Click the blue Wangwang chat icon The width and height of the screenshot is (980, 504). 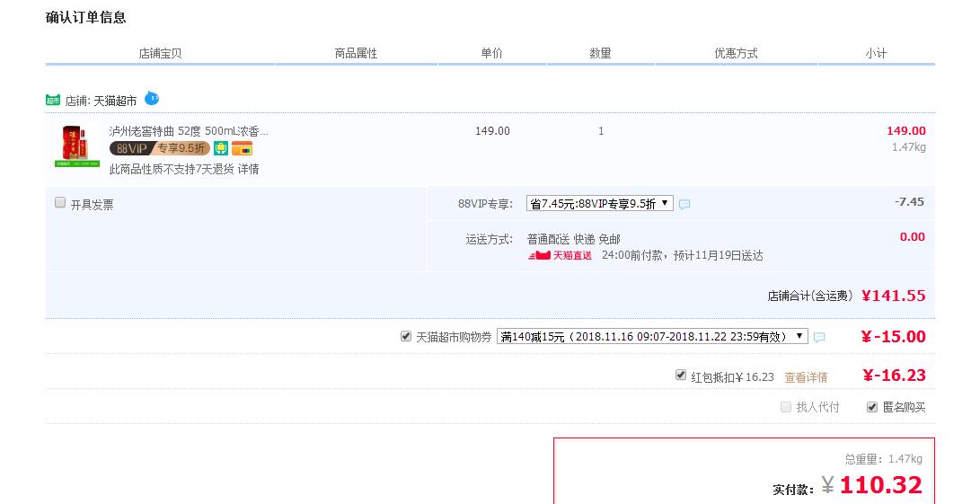[152, 98]
